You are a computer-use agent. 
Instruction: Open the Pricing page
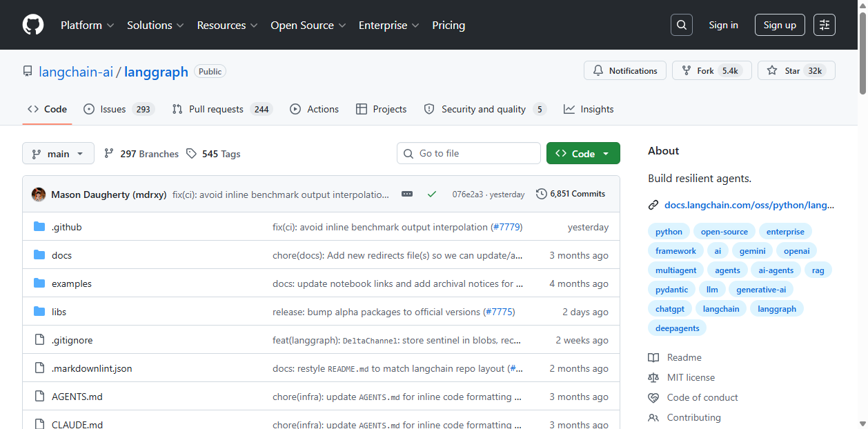coord(448,25)
